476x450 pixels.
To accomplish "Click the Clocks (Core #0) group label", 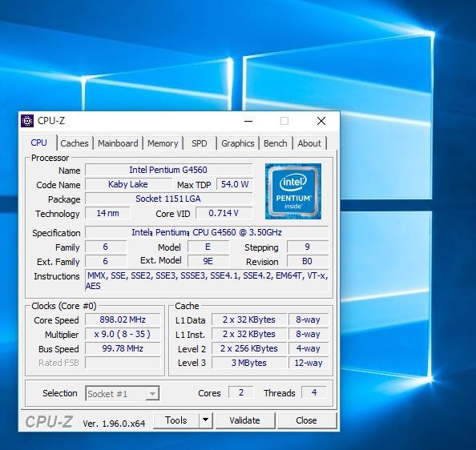I will pyautogui.click(x=64, y=306).
